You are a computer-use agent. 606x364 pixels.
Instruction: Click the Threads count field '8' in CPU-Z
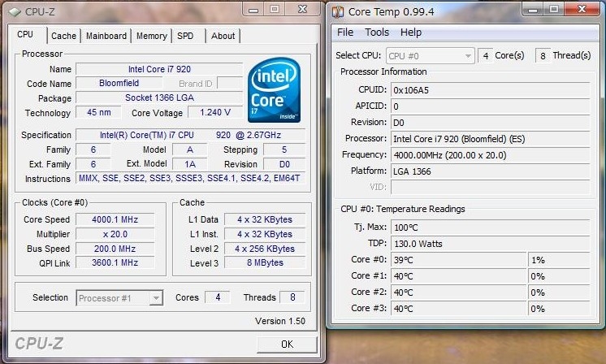292,297
